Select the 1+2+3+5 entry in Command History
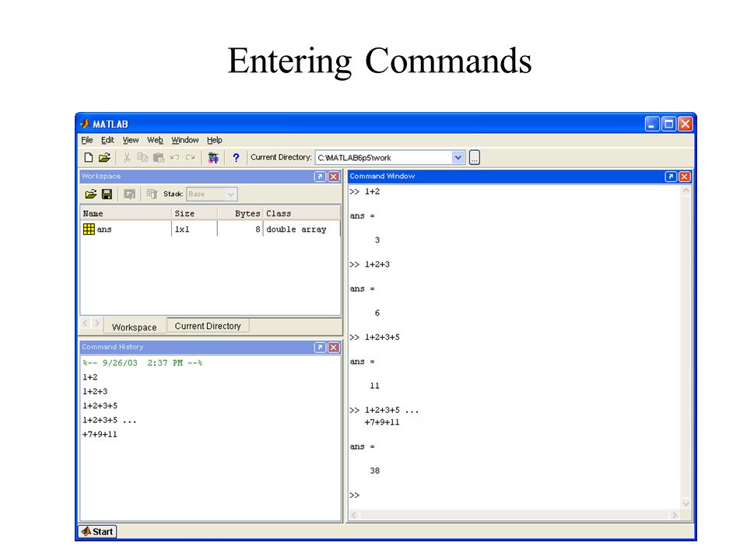The width and height of the screenshot is (747, 560). 100,406
